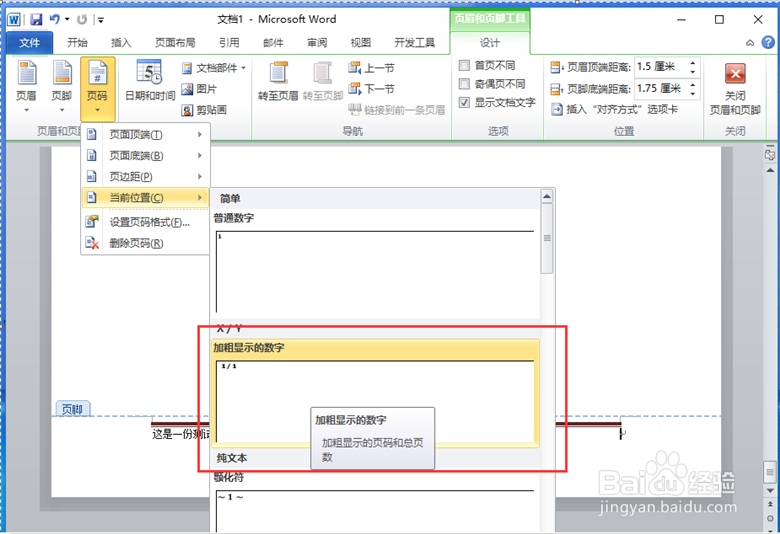The image size is (780, 534).
Task: Click the 简单 gallery category header
Action: (230, 199)
